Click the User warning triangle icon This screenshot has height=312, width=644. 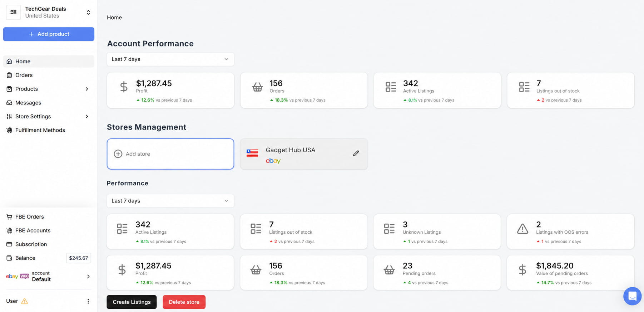tap(25, 301)
